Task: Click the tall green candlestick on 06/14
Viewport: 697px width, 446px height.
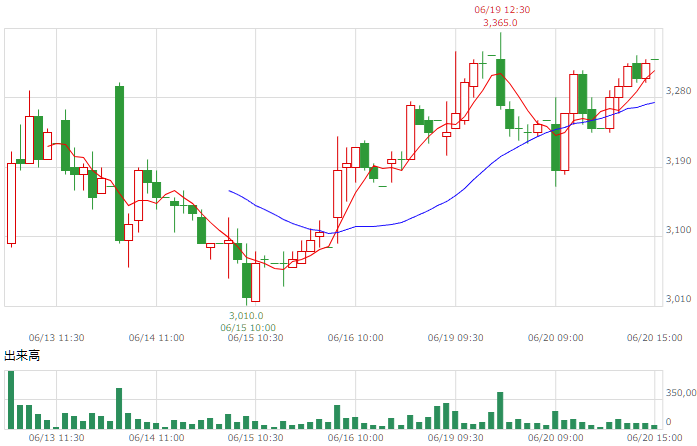Action: pyautogui.click(x=120, y=163)
